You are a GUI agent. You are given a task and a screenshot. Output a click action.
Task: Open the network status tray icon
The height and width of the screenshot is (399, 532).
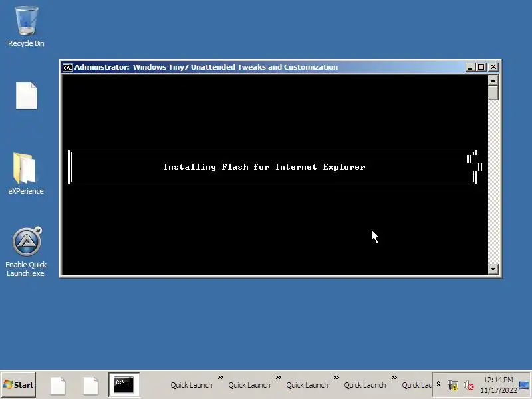pyautogui.click(x=453, y=385)
